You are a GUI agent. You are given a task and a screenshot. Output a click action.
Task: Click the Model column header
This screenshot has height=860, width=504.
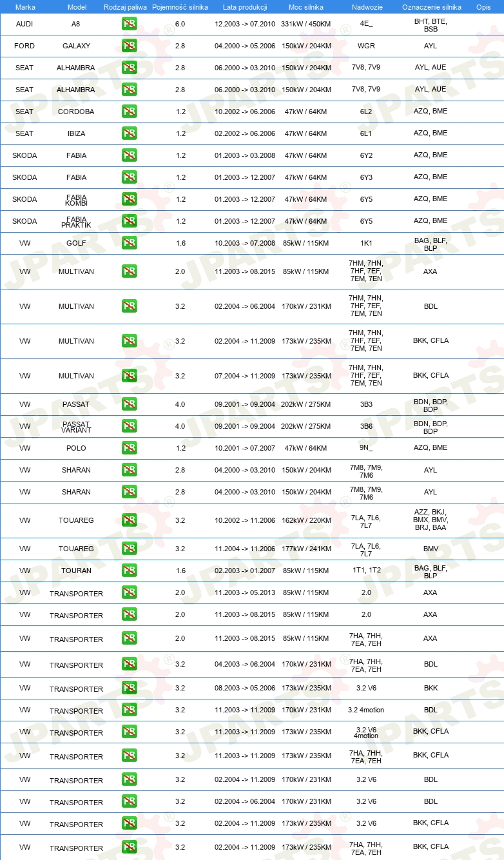coord(77,6)
